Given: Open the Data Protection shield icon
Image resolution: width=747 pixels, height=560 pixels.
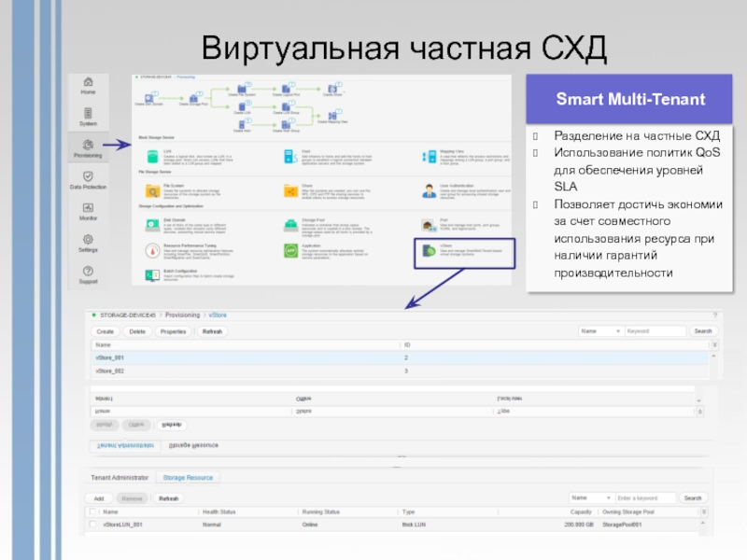Looking at the screenshot, I should coord(88,176).
